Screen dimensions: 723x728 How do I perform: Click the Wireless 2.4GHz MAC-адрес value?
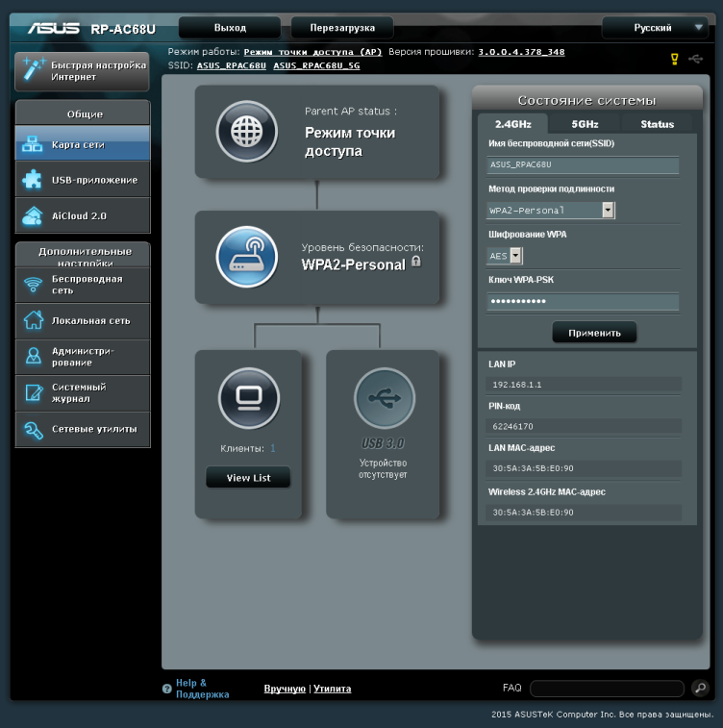pyautogui.click(x=584, y=513)
